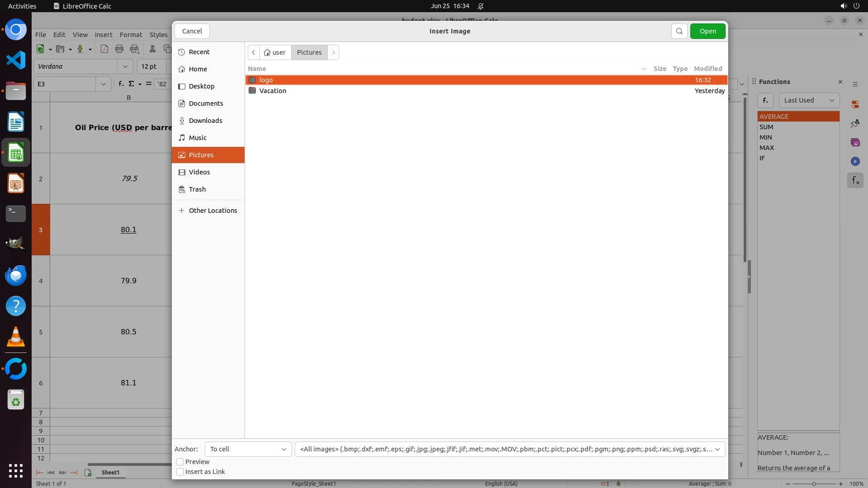This screenshot has height=488, width=868.
Task: Check the Insert as Link option
Action: pyautogui.click(x=180, y=472)
